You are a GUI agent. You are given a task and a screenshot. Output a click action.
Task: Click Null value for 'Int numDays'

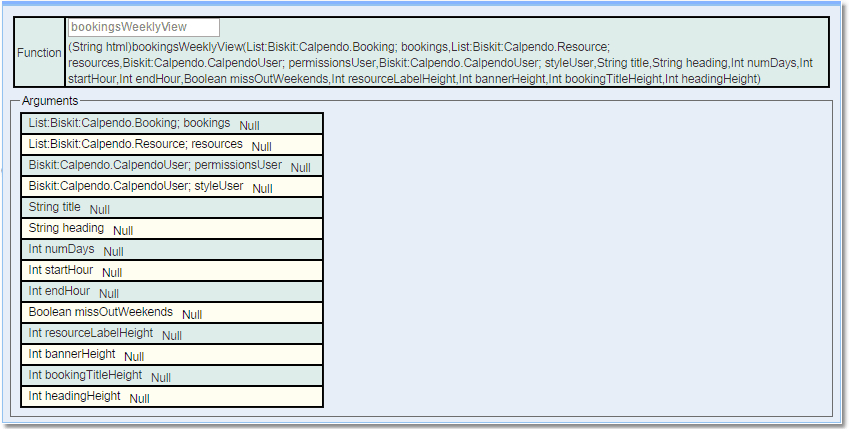[x=113, y=251]
